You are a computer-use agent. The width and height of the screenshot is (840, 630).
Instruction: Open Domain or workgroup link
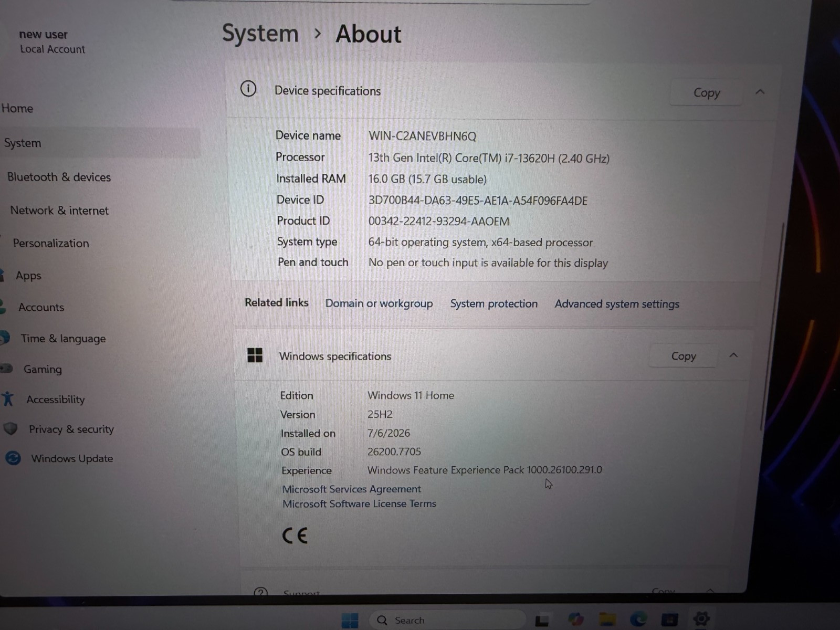(379, 303)
